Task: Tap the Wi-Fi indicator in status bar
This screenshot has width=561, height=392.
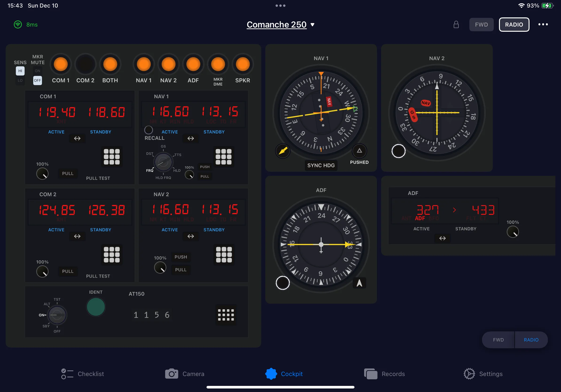Action: (x=521, y=6)
